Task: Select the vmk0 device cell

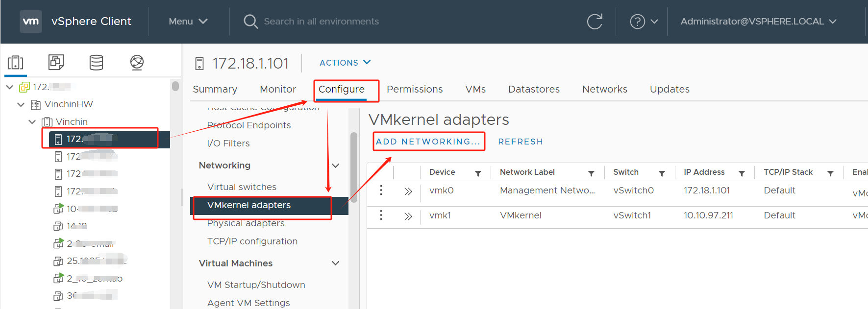Action: pos(442,190)
